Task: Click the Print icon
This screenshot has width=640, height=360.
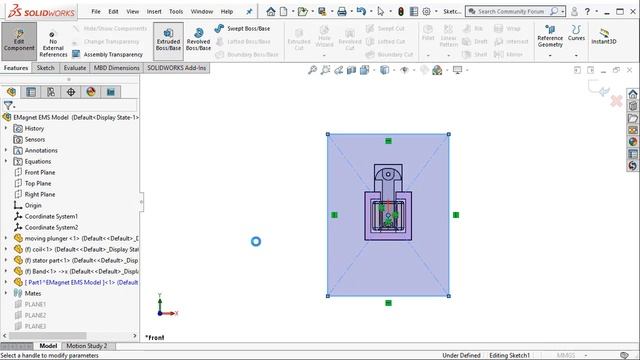Action: tap(342, 12)
